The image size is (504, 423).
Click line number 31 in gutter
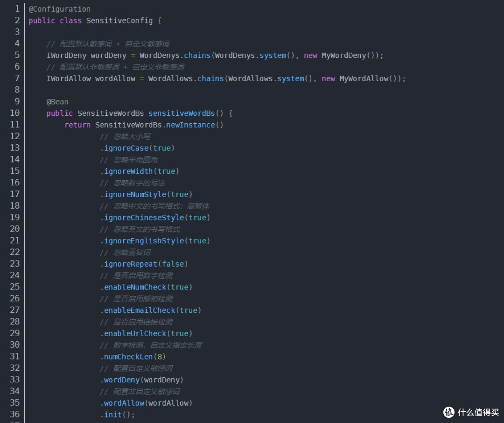click(x=15, y=356)
